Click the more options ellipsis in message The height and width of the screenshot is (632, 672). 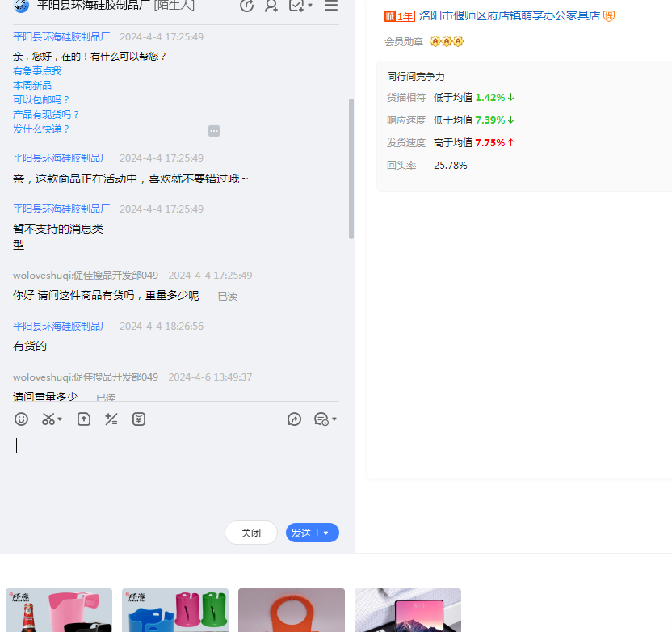pyautogui.click(x=214, y=131)
